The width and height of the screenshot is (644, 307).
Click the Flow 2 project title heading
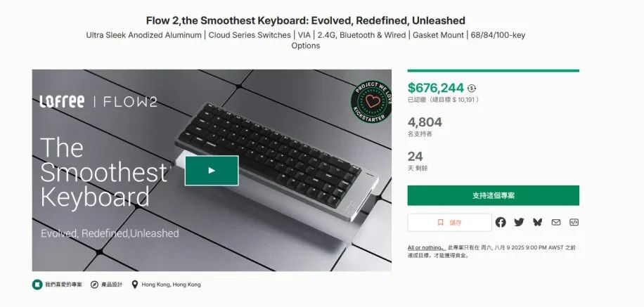(x=306, y=20)
